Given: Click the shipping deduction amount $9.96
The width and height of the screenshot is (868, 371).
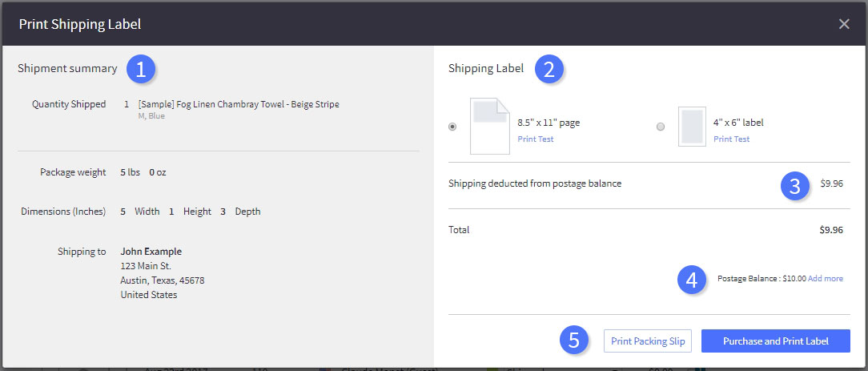Looking at the screenshot, I should point(831,183).
